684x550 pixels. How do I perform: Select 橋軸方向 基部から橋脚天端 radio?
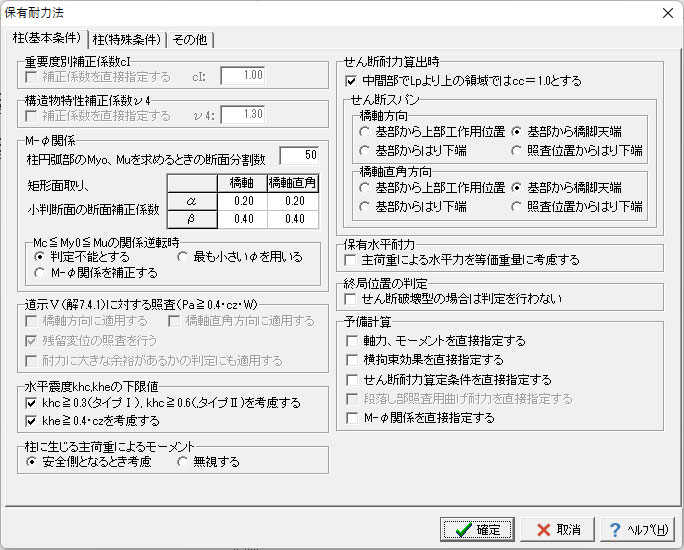(x=566, y=131)
